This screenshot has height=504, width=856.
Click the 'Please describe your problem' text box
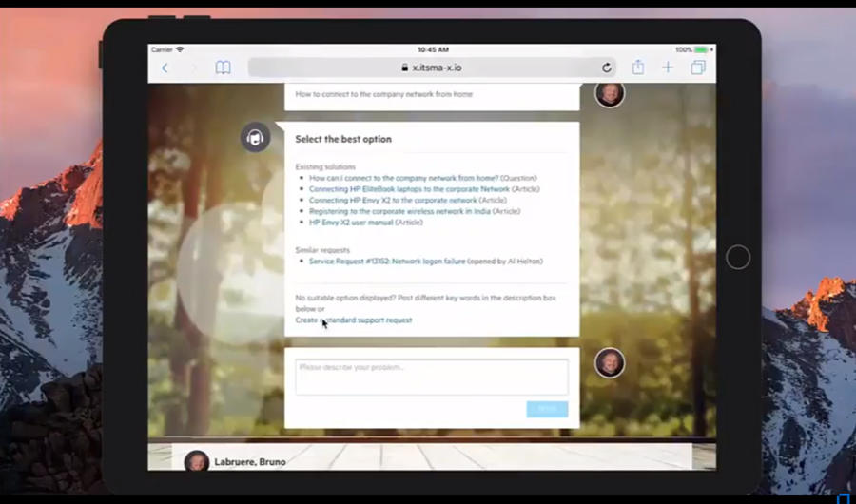click(431, 377)
